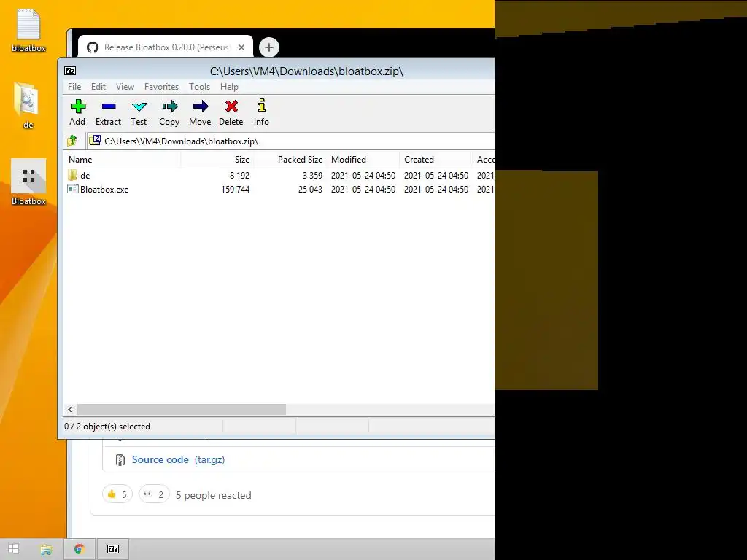The width and height of the screenshot is (747, 560).
Task: Open the Help menu
Action: tap(229, 87)
